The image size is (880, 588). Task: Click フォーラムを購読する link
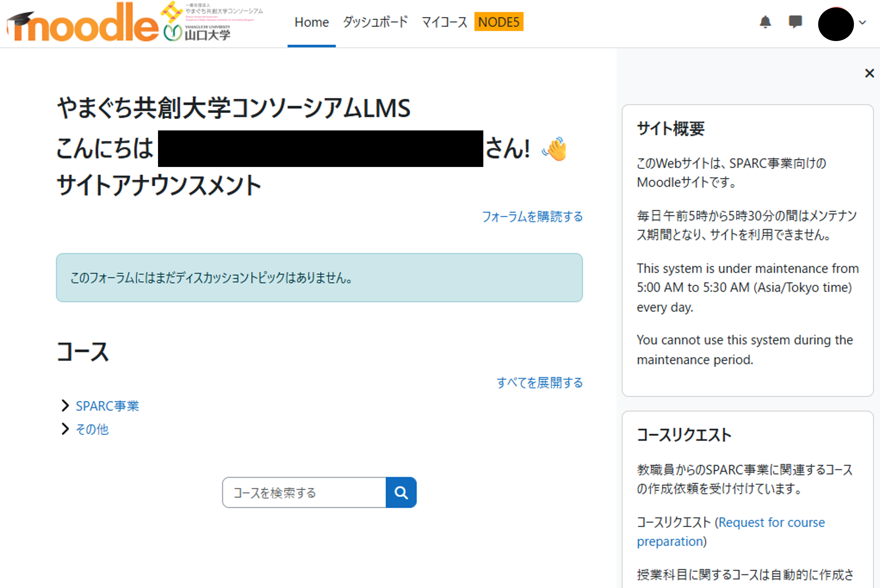coord(532,216)
